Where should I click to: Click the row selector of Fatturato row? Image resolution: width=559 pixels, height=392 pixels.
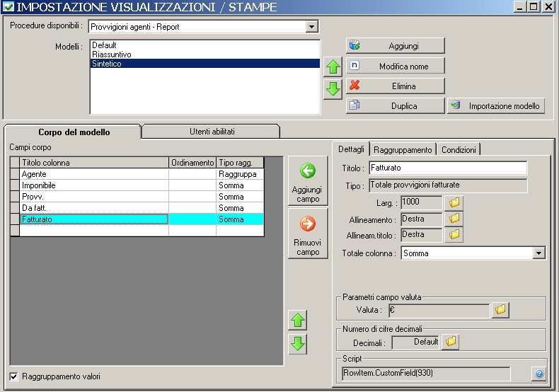pyautogui.click(x=15, y=219)
